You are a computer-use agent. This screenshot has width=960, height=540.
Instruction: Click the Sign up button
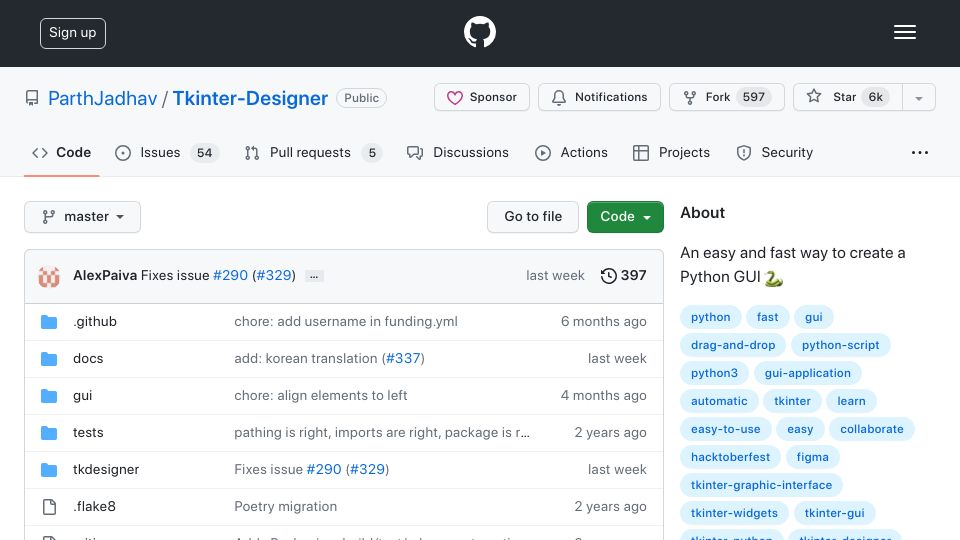pyautogui.click(x=73, y=33)
